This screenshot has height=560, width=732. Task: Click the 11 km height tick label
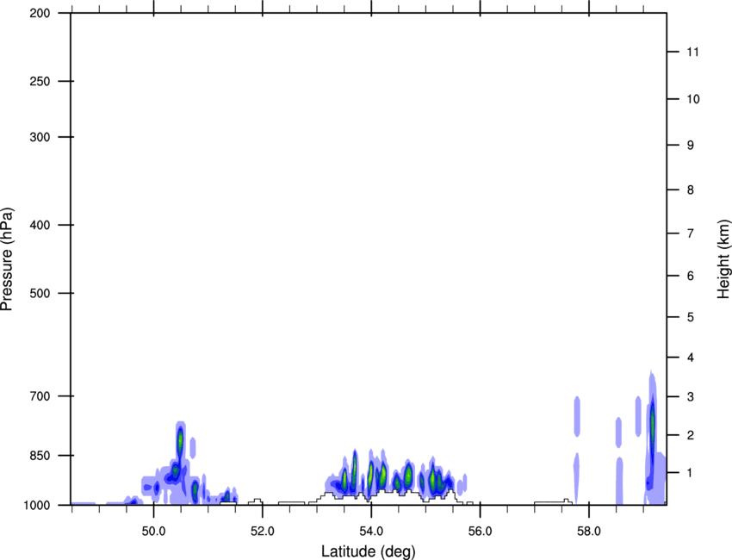click(x=693, y=52)
